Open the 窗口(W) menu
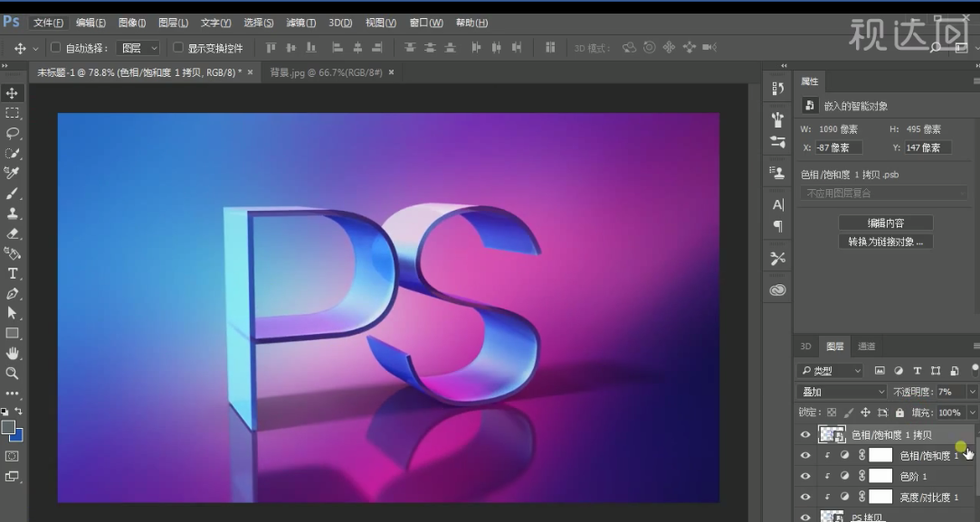Image resolution: width=980 pixels, height=522 pixels. click(426, 23)
